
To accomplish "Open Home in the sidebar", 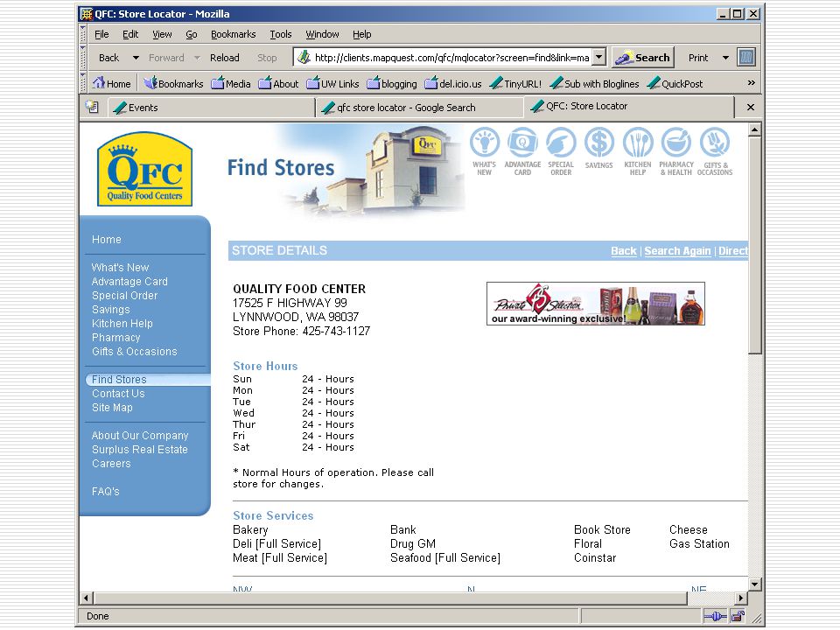I will point(106,240).
